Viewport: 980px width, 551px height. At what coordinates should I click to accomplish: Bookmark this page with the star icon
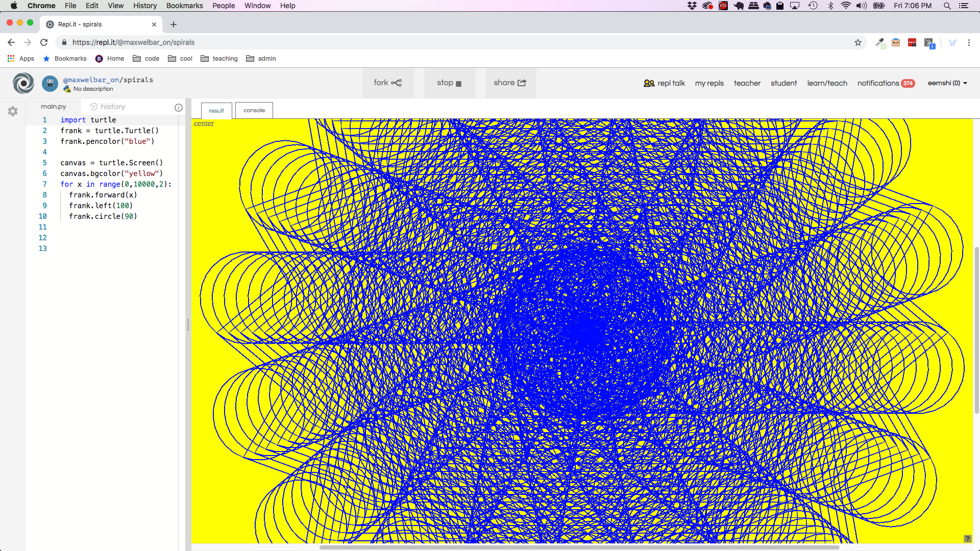[858, 42]
